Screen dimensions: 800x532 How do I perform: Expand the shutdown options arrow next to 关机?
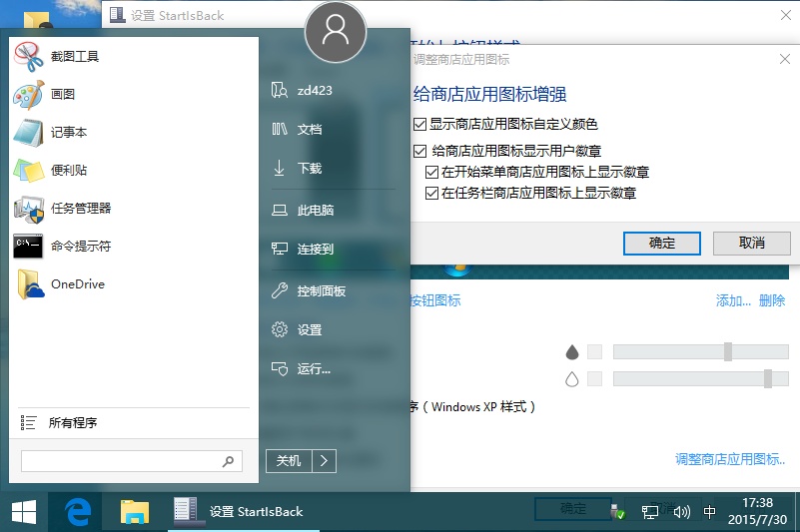click(325, 460)
